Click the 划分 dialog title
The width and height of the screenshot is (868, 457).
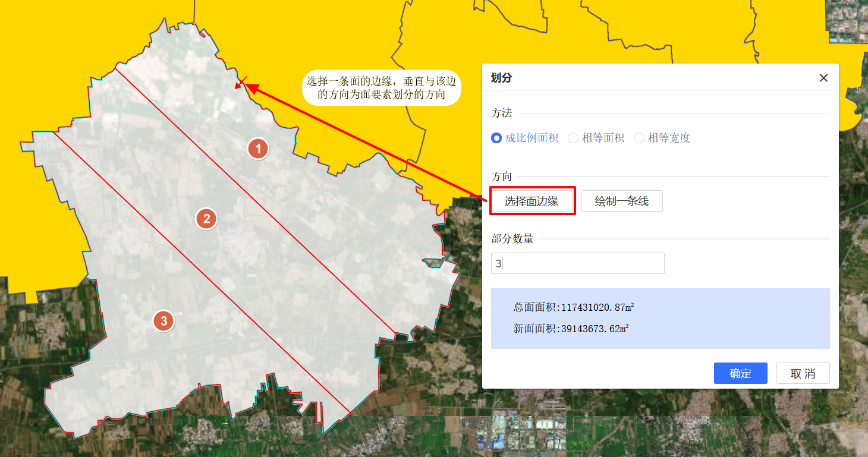point(501,78)
